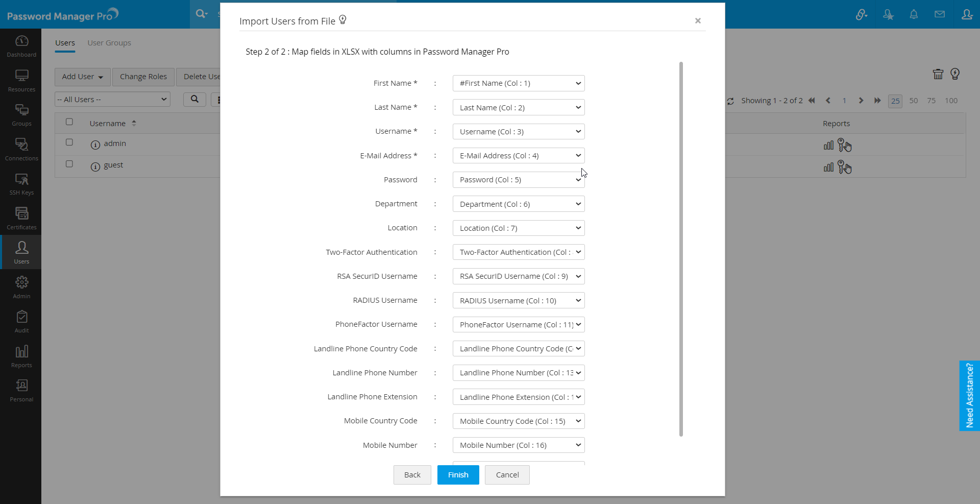Image resolution: width=980 pixels, height=504 pixels.
Task: Open the E-Mail Address mapping dropdown
Action: pyautogui.click(x=519, y=156)
